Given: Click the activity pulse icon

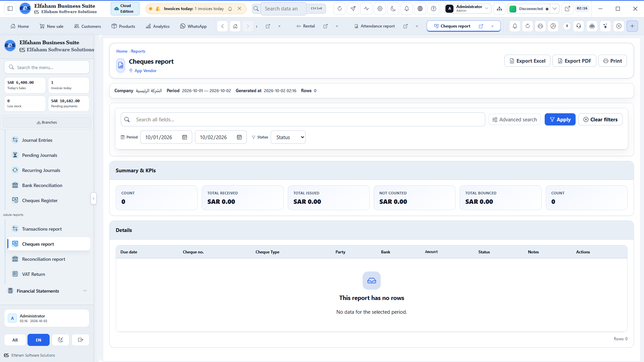Looking at the screenshot, I should (x=366, y=9).
